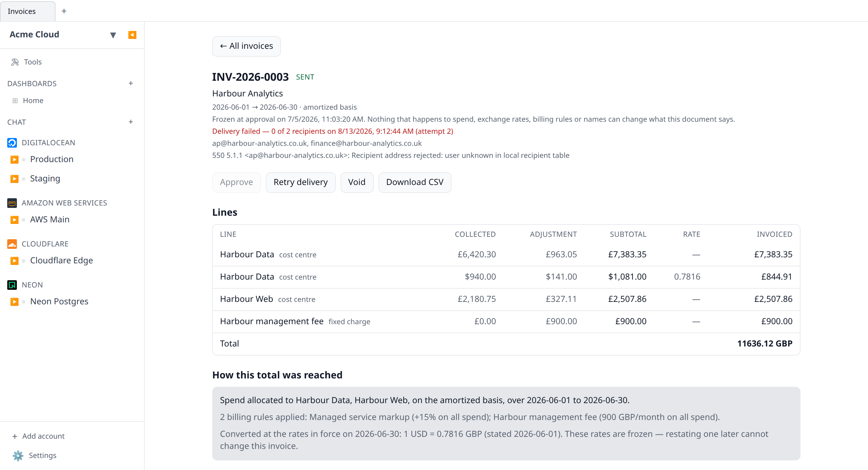
Task: Click Retry delivery
Action: click(300, 182)
